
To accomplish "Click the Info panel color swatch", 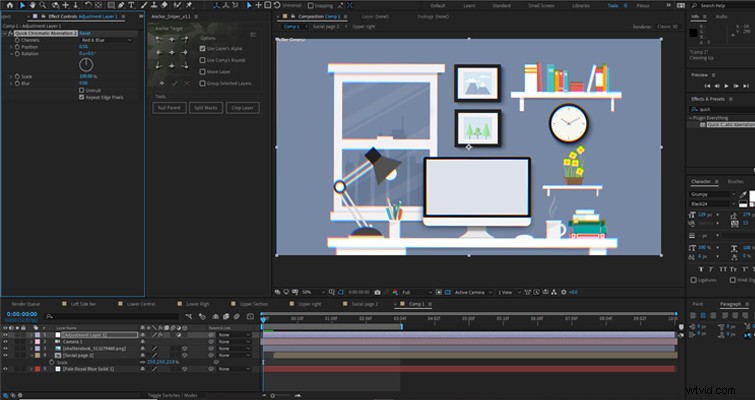I will pos(693,33).
